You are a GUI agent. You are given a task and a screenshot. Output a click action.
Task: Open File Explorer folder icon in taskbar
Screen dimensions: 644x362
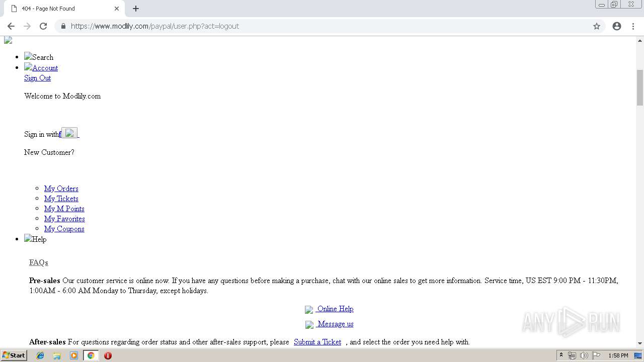pos(57,355)
